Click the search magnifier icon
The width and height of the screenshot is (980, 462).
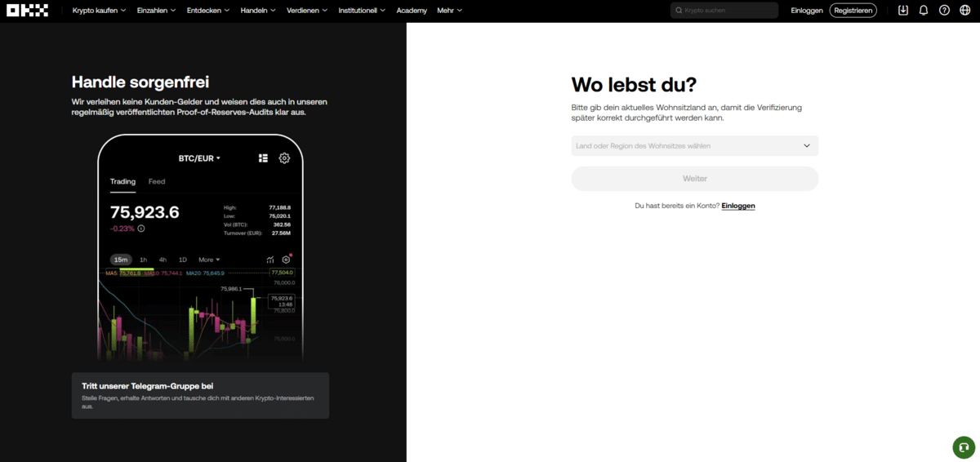pos(679,11)
